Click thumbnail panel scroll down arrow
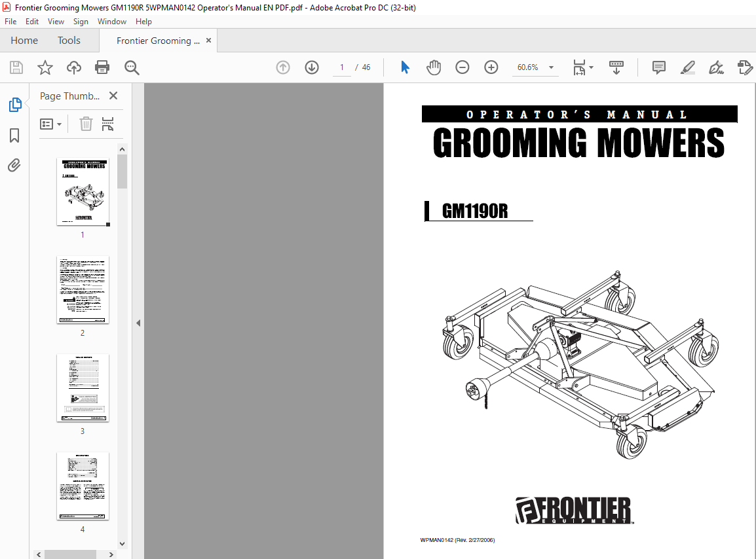Screen dimensions: 756x559 pos(123,543)
